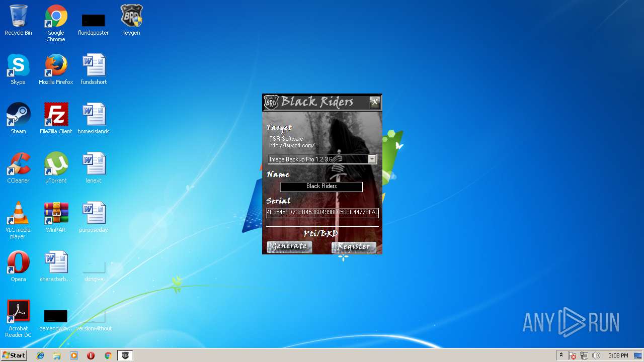Open the WinRAR desktop shortcut
Image resolution: width=644 pixels, height=362 pixels.
click(56, 217)
